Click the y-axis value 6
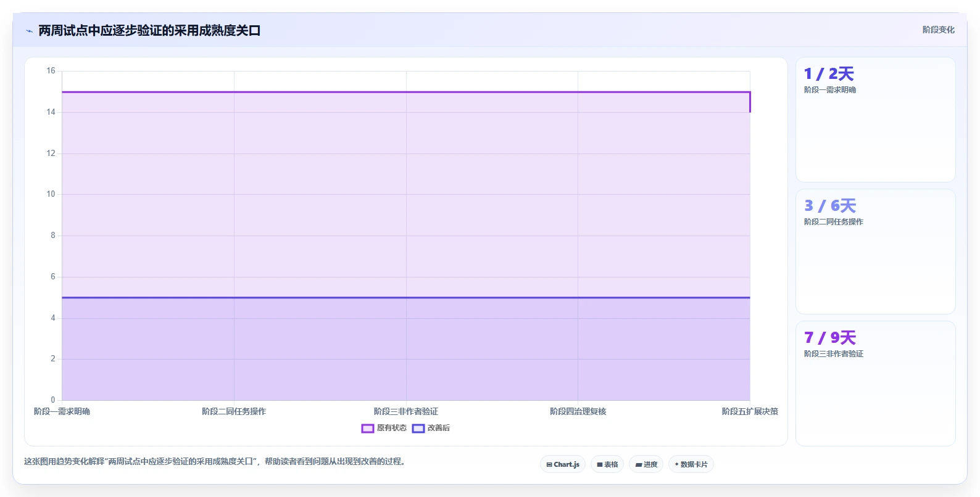Viewport: 980px width, 497px height. pyautogui.click(x=53, y=277)
